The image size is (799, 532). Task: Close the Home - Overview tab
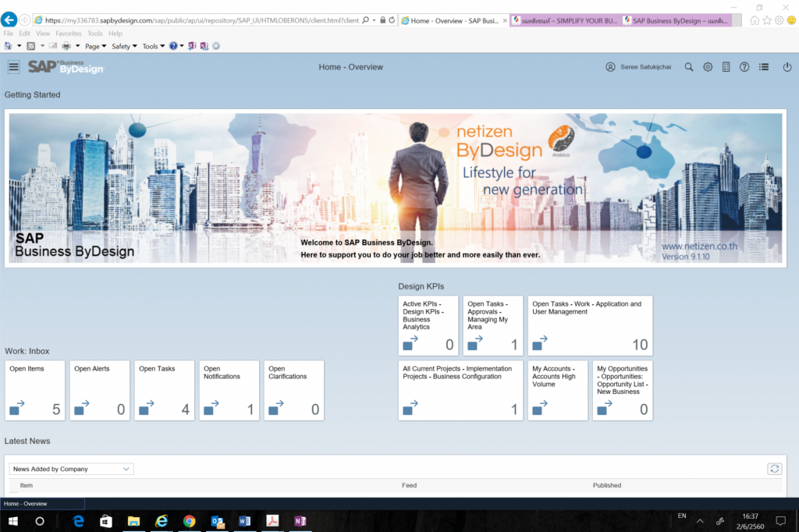[505, 20]
